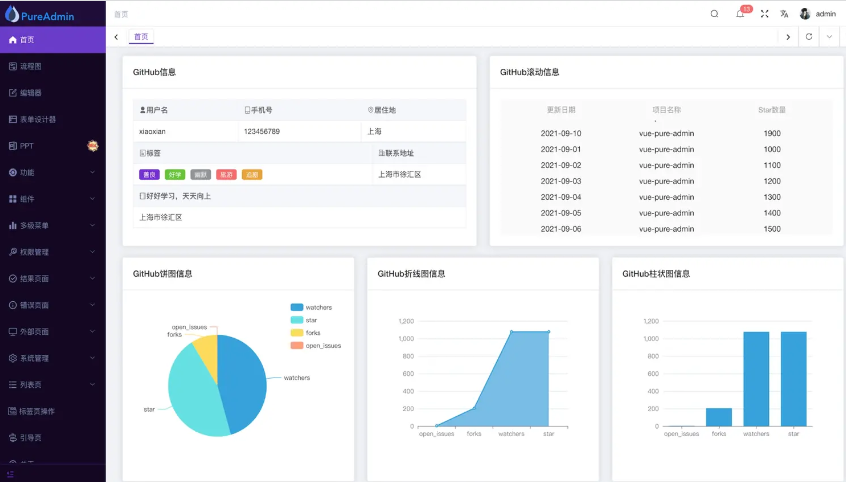This screenshot has height=482, width=846.
Task: Open the 表单设计器 menu label
Action: 38,119
